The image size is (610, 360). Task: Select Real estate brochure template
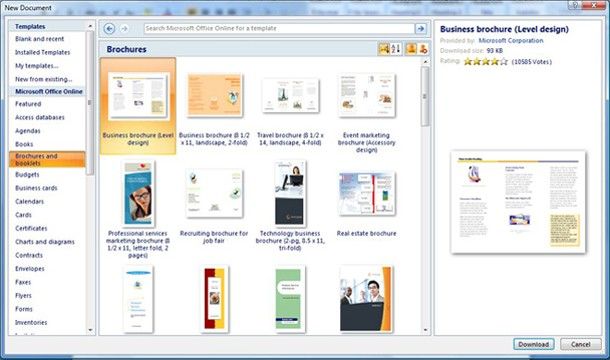366,204
